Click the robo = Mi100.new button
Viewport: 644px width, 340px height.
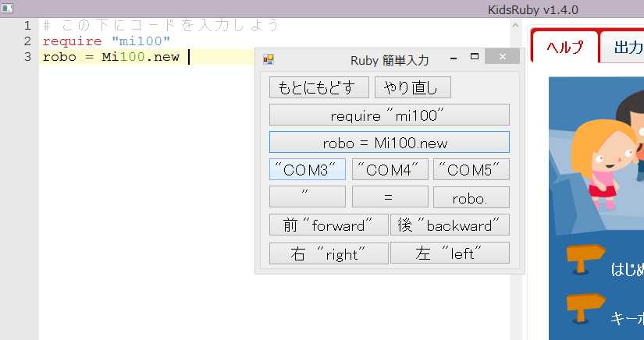click(x=389, y=142)
